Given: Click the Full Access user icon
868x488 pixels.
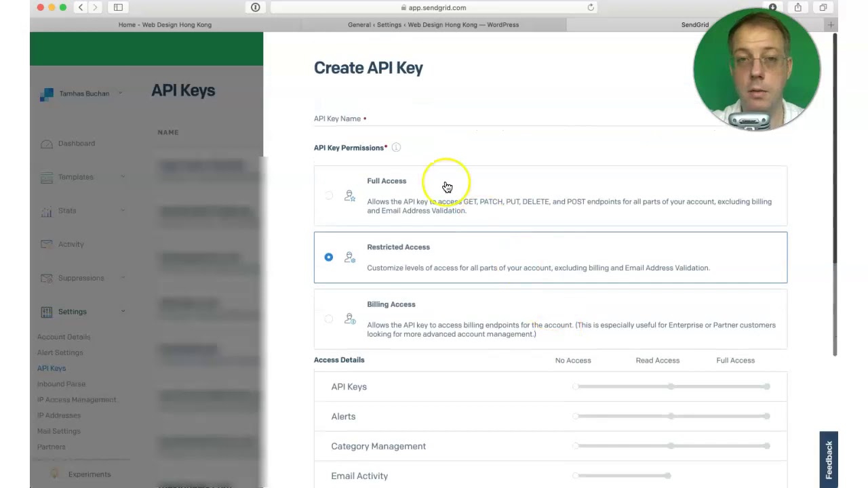Looking at the screenshot, I should tap(350, 196).
